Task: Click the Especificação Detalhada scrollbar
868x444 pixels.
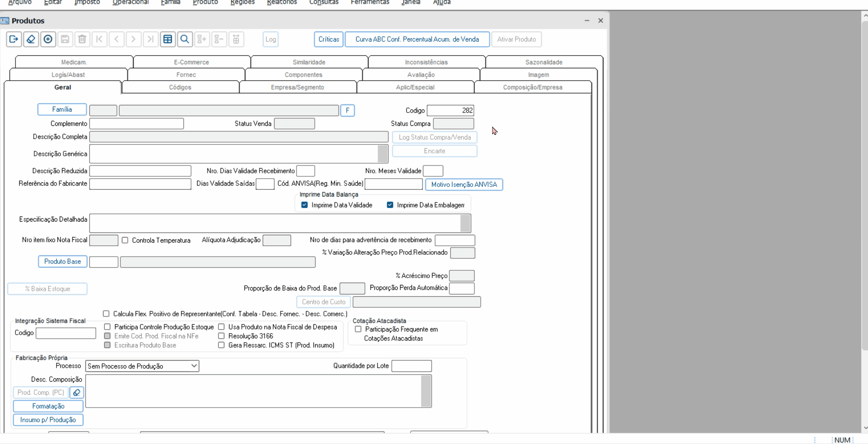Action: click(466, 223)
